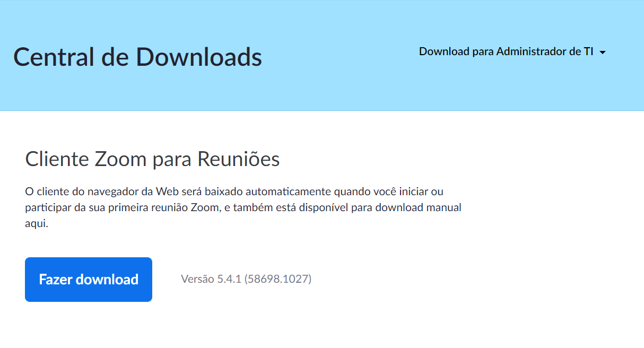
Task: Click the blue Fazer download button
Action: (x=89, y=280)
